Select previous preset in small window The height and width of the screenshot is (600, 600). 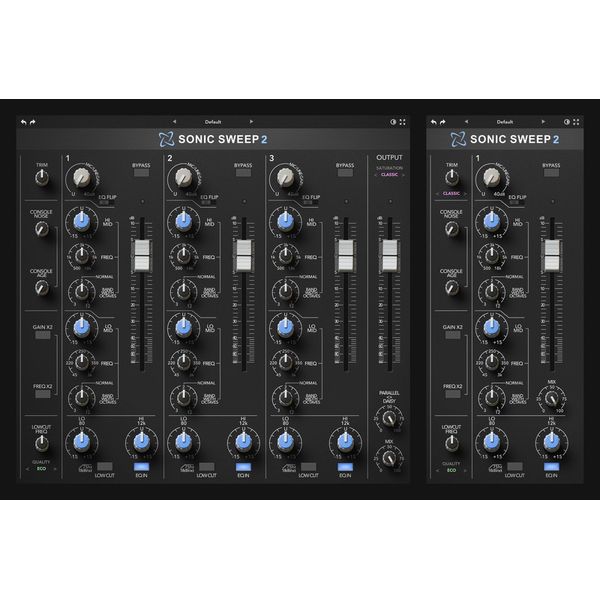click(x=466, y=122)
